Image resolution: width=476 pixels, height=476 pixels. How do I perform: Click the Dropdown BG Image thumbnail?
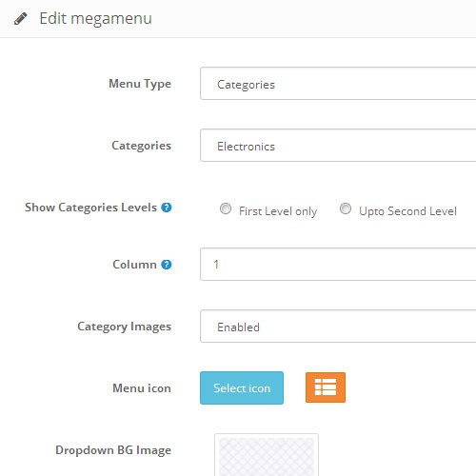[x=267, y=455]
